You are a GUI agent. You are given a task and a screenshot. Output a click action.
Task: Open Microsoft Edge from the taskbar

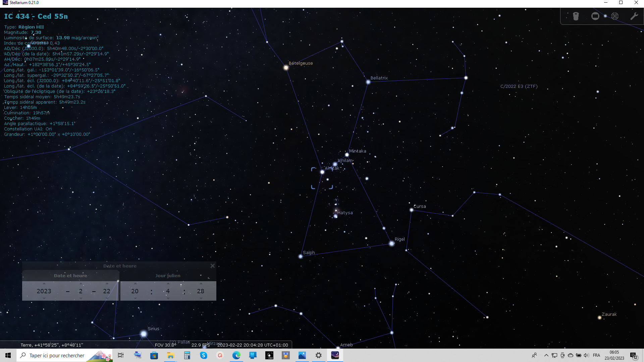[x=236, y=355]
